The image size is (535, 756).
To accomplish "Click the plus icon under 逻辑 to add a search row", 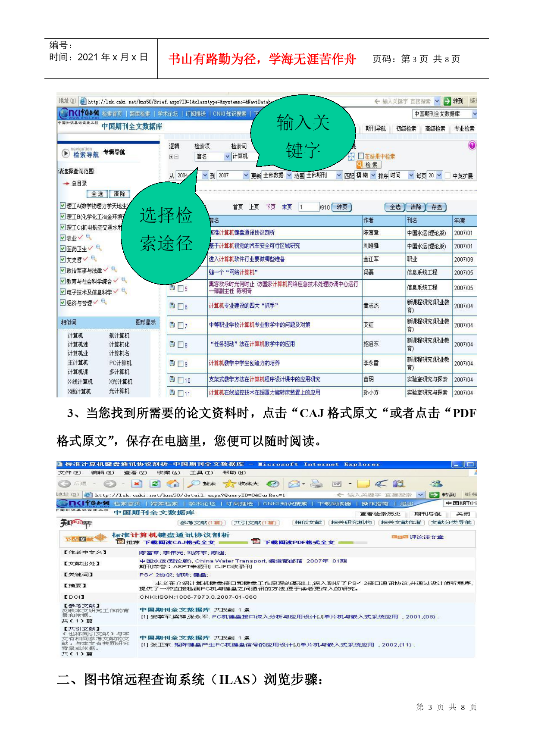I will pos(172,157).
